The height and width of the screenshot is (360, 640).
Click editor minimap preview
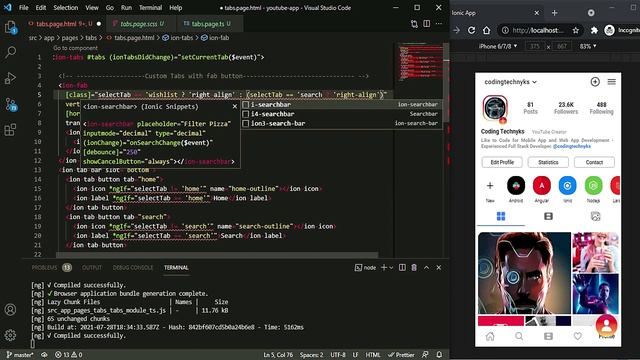420,63
